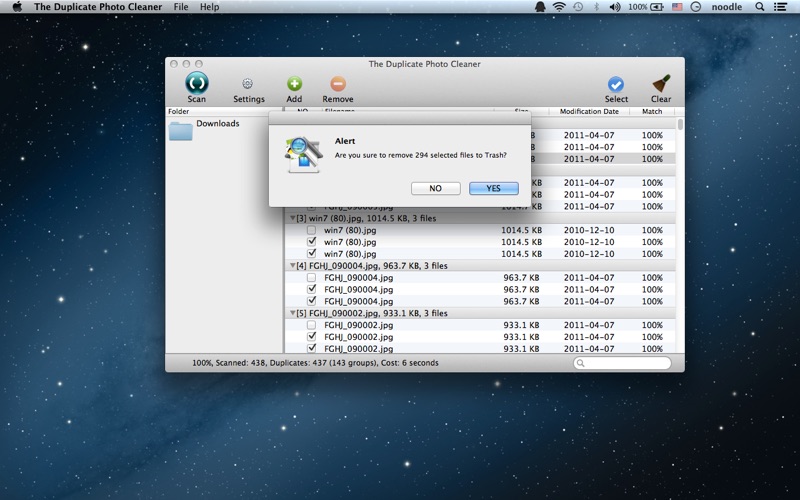Screen dimensions: 800x500
Task: Collapse group [4] FGHJ_090004.jpg
Action: 293,265
